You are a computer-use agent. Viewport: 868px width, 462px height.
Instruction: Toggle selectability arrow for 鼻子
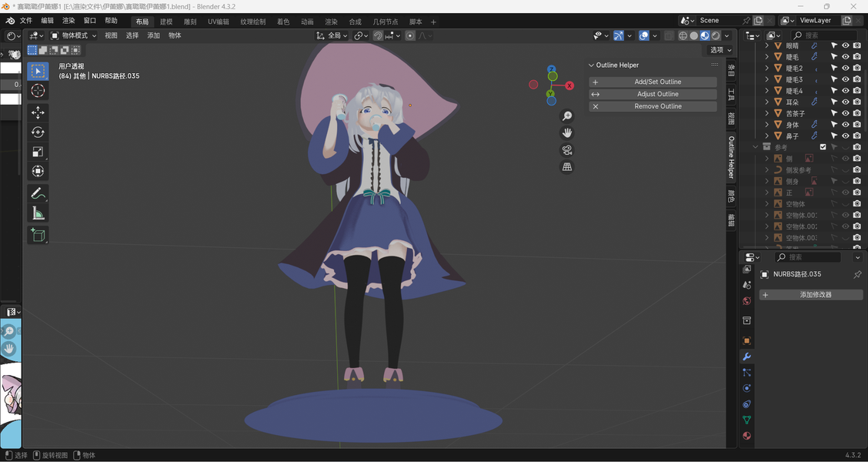(833, 136)
